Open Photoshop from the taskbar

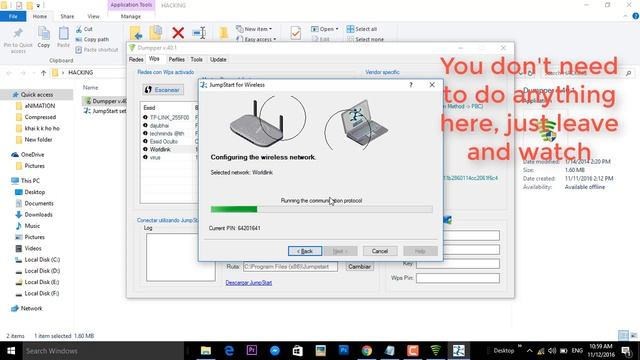[344, 351]
